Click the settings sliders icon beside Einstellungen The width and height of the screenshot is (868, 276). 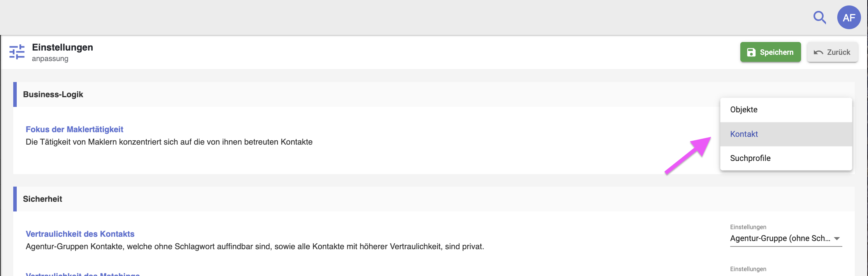coord(17,52)
